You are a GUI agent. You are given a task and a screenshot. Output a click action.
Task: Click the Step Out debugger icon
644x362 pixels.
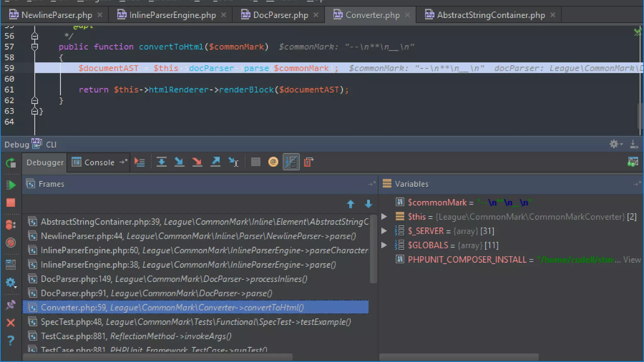coord(215,162)
